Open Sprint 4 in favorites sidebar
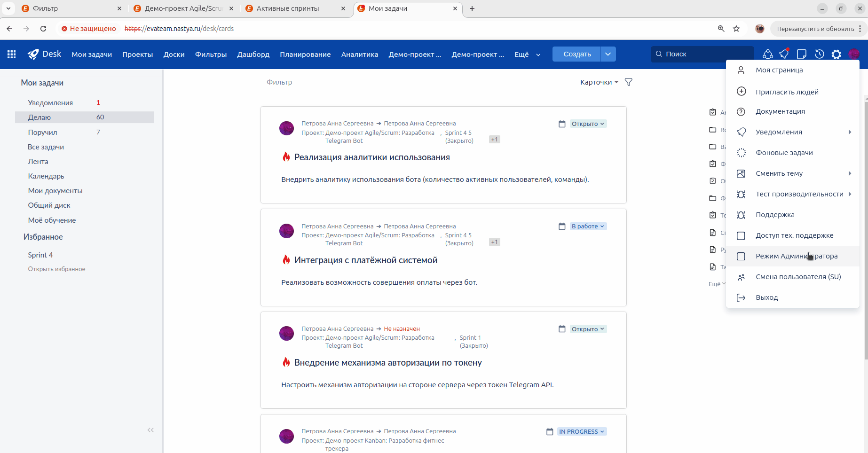The width and height of the screenshot is (868, 453). [x=40, y=255]
